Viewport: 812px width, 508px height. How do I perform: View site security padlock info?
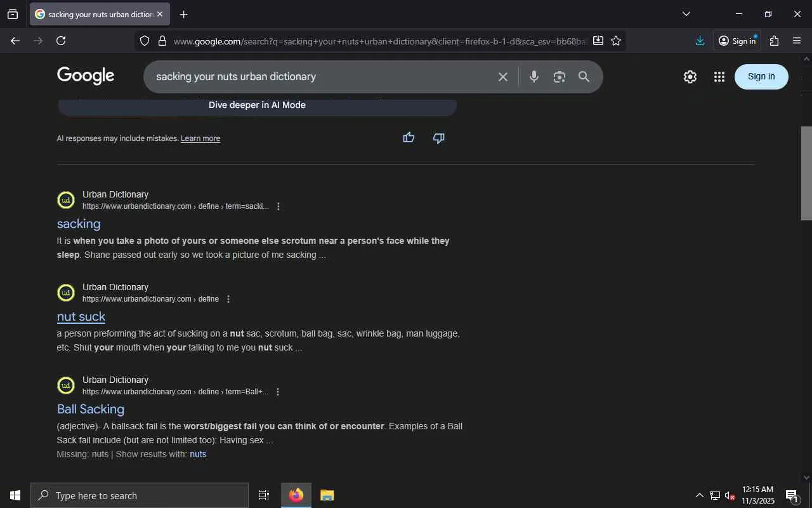162,41
